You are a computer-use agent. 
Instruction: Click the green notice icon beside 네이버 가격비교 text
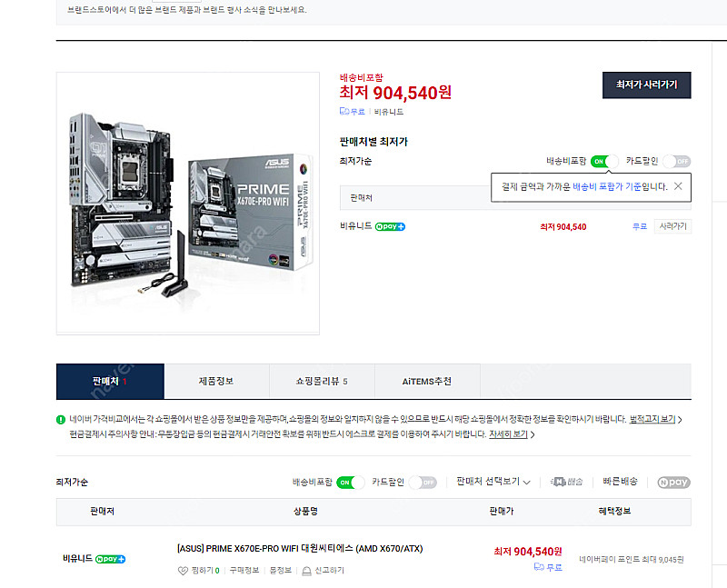pyautogui.click(x=61, y=420)
